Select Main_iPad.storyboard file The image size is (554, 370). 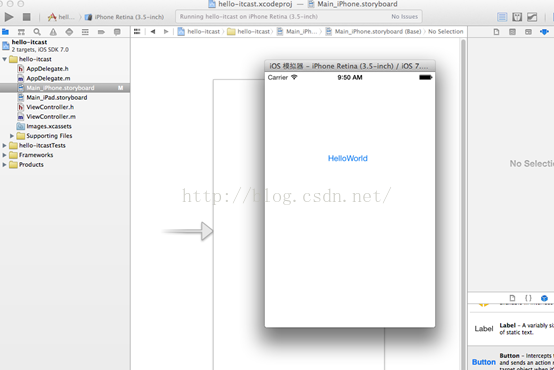[x=57, y=97]
